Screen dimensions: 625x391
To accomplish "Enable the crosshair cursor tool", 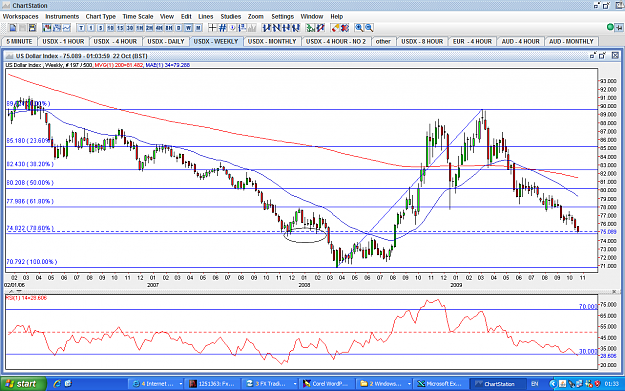I will coord(213,28).
